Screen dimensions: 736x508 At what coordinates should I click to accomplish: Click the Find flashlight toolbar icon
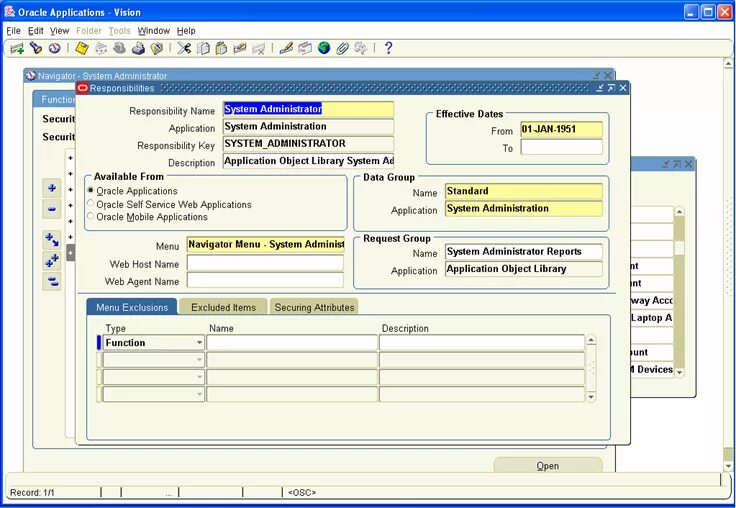coord(36,48)
